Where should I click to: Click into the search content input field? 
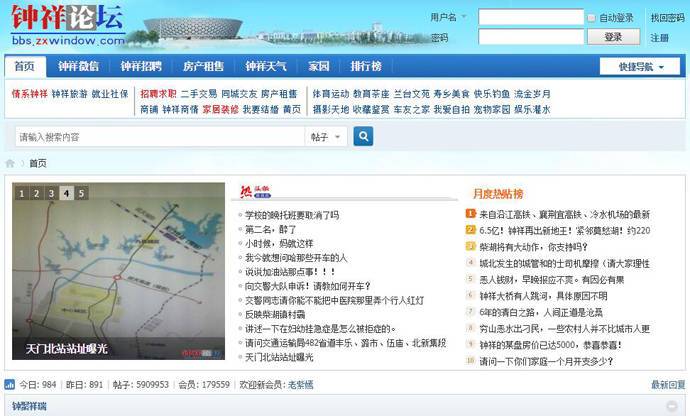click(158, 137)
